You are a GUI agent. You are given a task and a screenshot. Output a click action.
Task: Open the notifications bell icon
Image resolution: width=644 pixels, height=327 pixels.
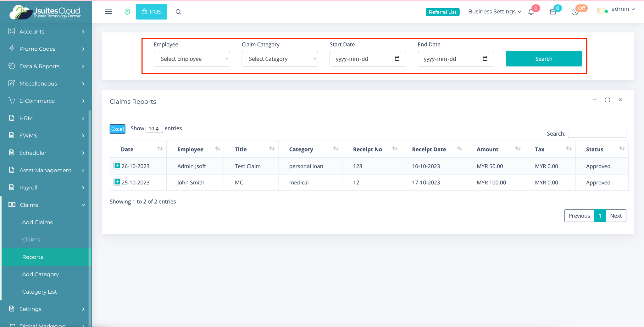531,12
